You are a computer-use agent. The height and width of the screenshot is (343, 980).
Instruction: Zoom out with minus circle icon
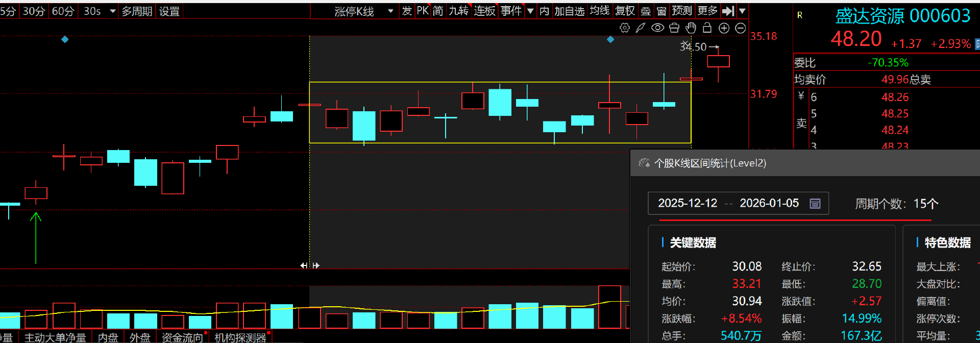tap(741, 28)
